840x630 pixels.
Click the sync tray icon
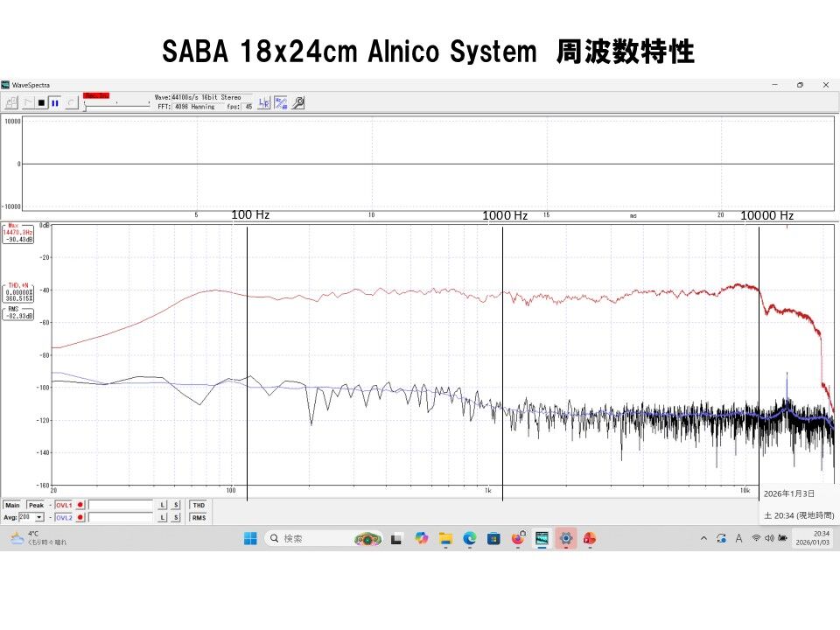(721, 538)
